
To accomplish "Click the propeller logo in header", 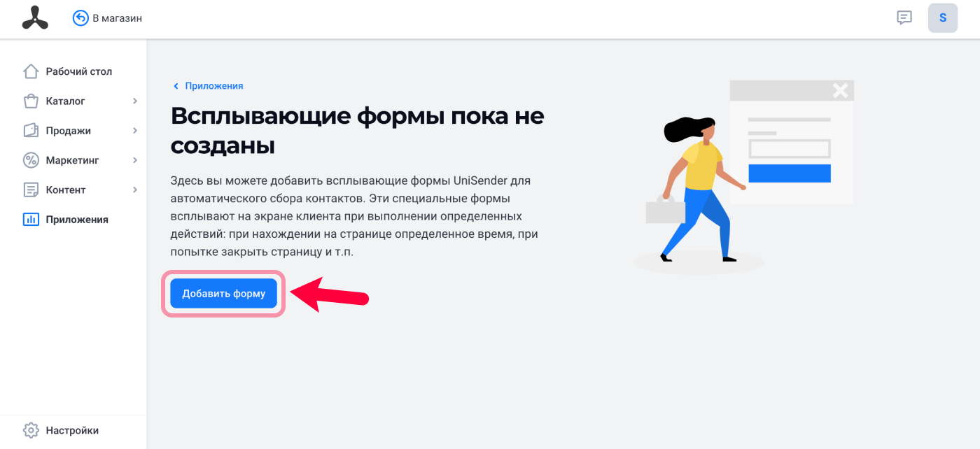I will pos(35,18).
